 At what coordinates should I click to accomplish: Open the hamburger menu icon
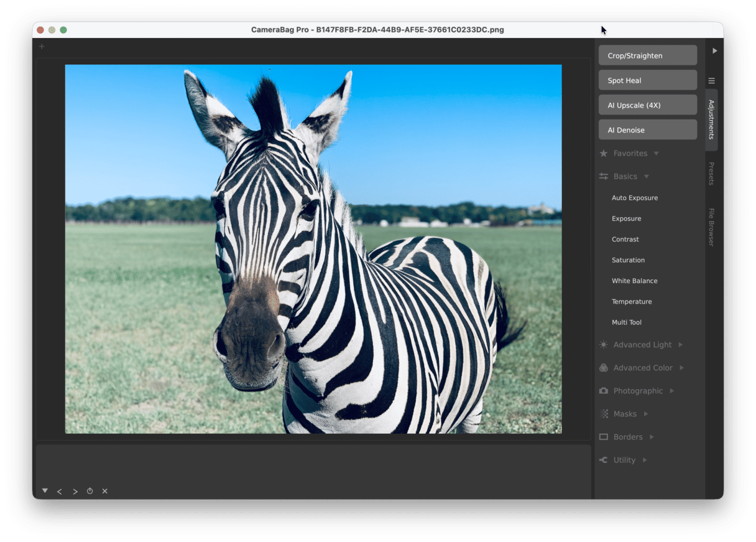pyautogui.click(x=712, y=81)
